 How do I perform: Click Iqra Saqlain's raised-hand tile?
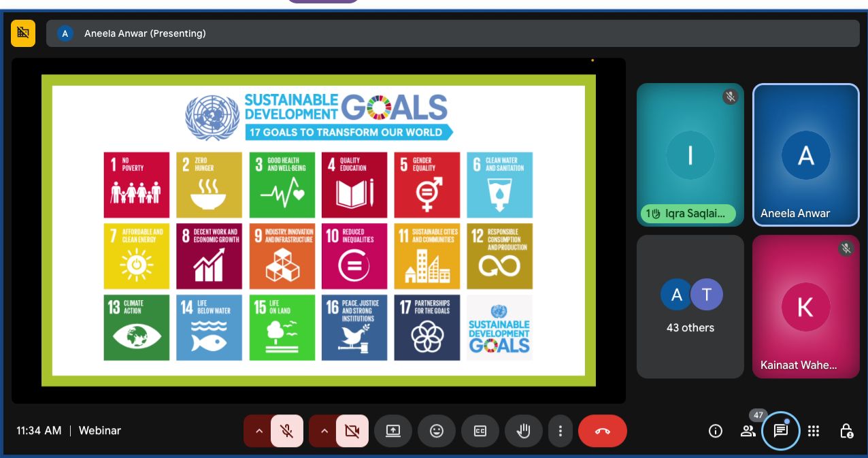coord(690,154)
